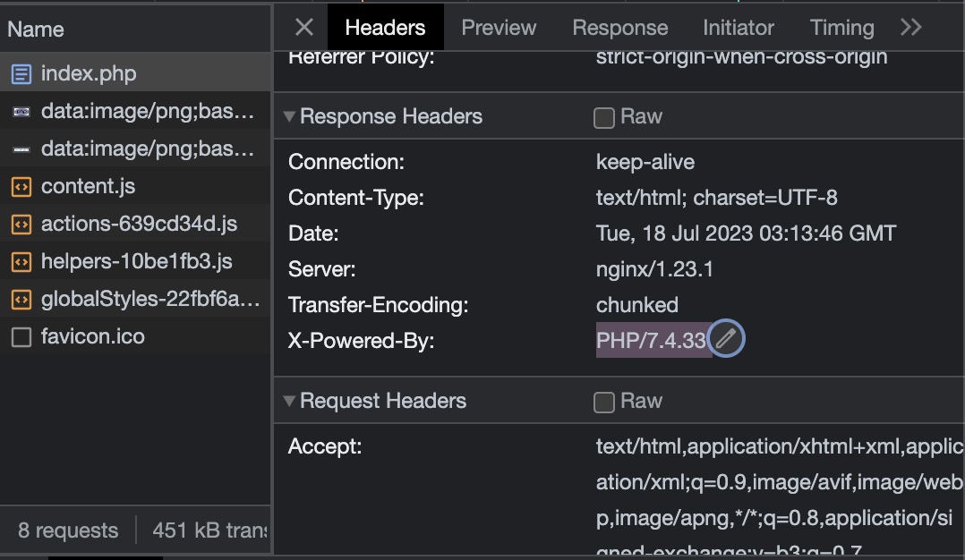The width and height of the screenshot is (965, 560).
Task: Click the blank file icon beside favicon.ico
Action: click(21, 337)
